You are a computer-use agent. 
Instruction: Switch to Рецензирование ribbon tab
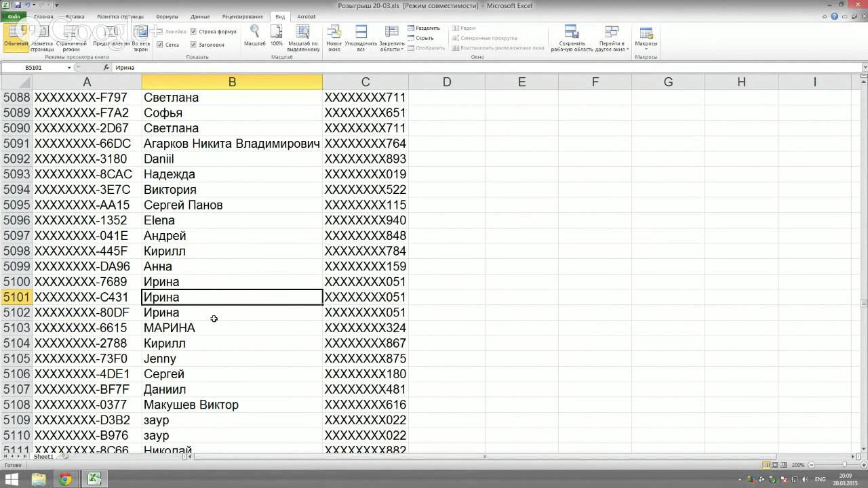tap(242, 16)
